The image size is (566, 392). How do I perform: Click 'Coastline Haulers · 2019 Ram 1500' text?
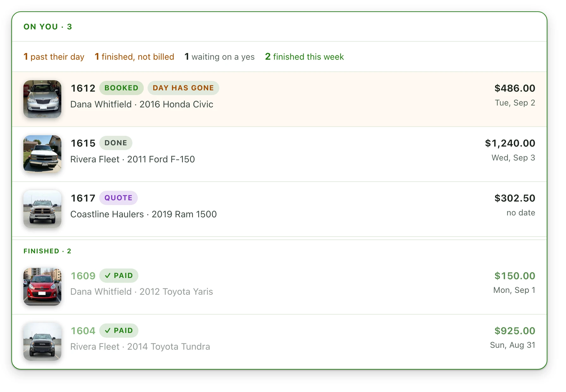click(x=144, y=214)
